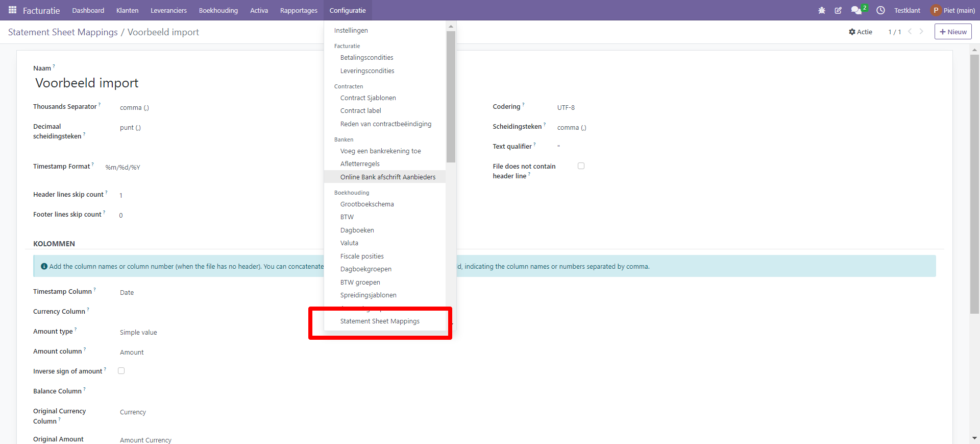This screenshot has height=444, width=980.
Task: Click the Nieuw button
Action: [952, 32]
